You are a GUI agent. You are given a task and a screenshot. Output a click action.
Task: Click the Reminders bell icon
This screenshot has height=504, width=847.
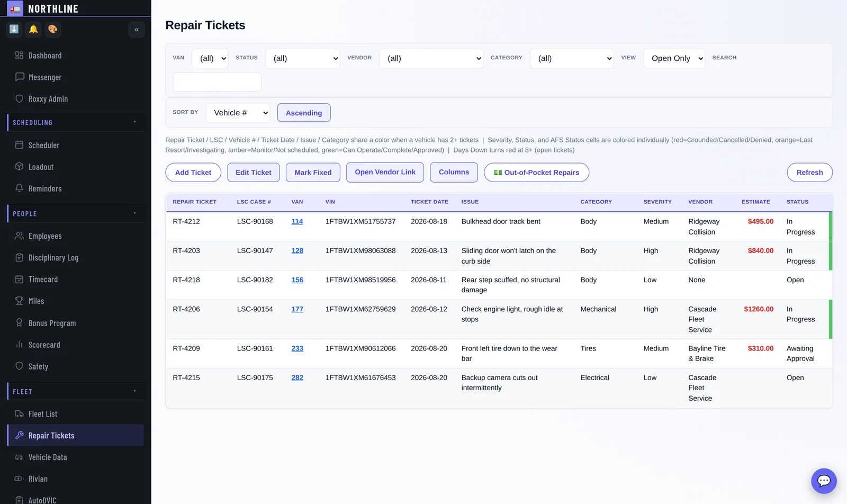tap(20, 188)
